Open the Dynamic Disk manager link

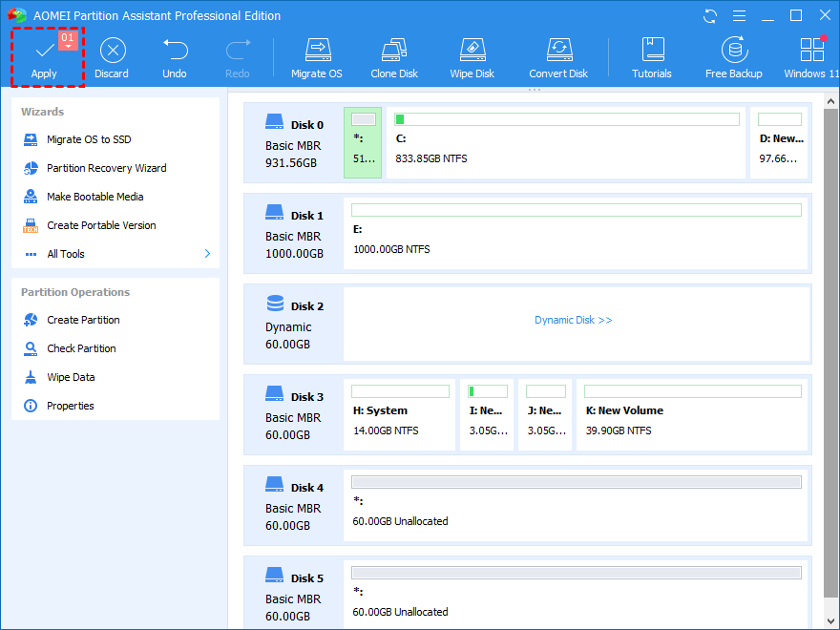[573, 319]
